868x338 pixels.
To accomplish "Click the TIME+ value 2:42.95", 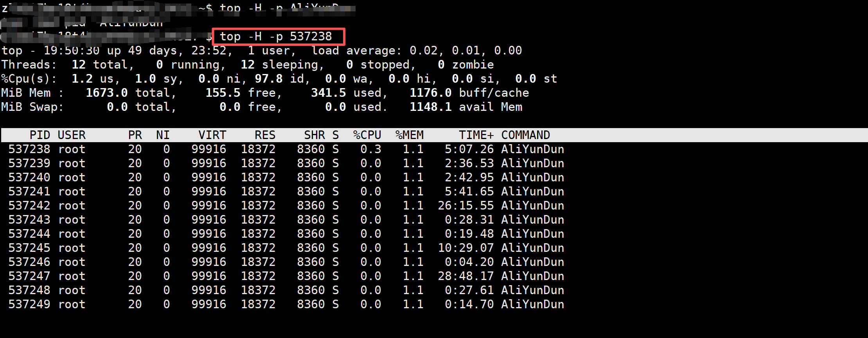I will (469, 177).
